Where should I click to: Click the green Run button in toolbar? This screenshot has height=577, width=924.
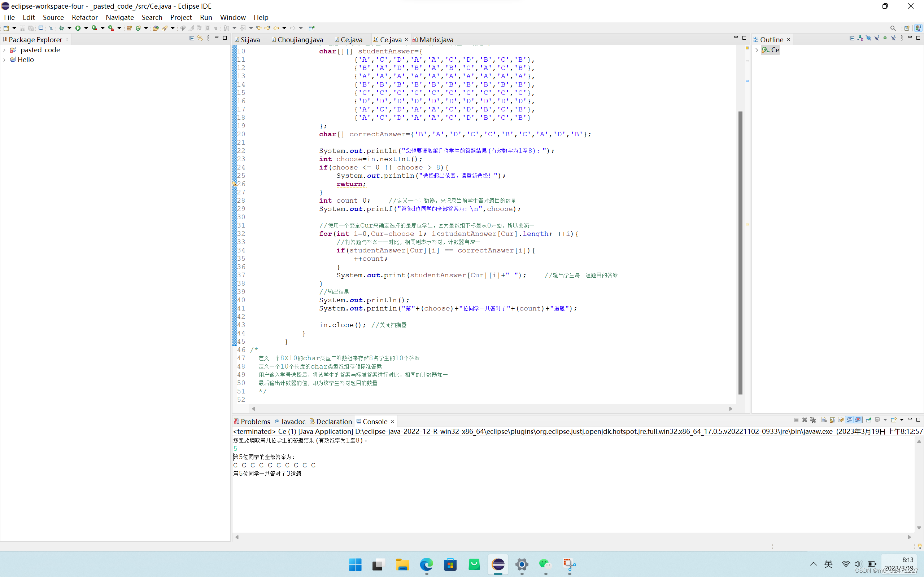point(78,28)
